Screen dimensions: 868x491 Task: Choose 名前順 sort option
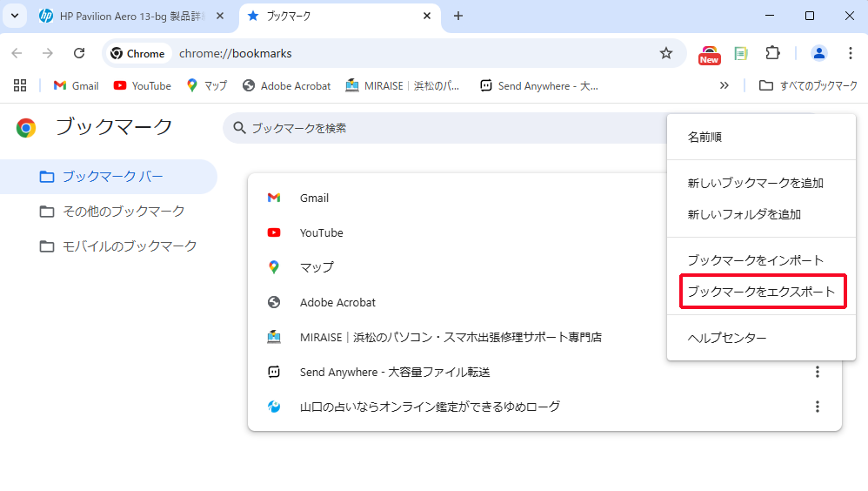coord(761,137)
